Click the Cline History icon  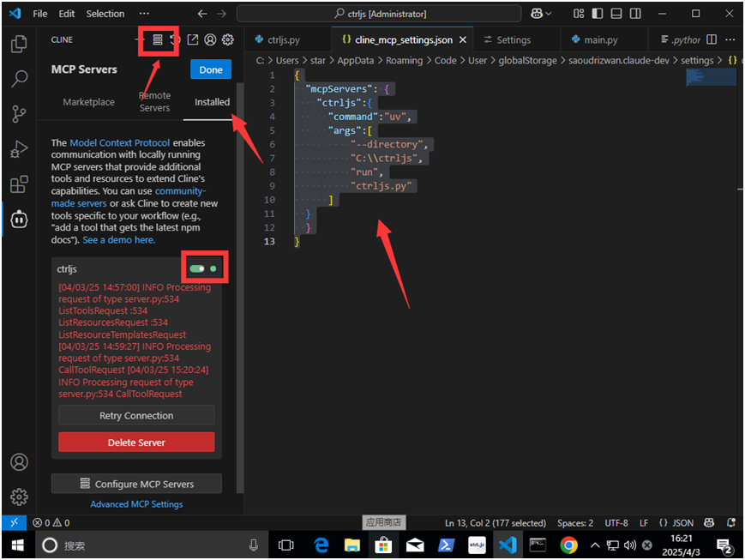pos(176,39)
